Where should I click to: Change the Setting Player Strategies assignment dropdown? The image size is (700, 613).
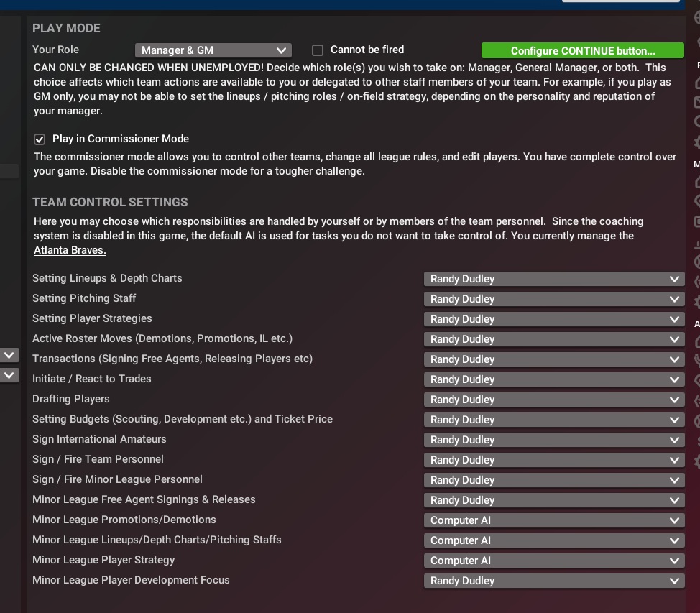[553, 319]
